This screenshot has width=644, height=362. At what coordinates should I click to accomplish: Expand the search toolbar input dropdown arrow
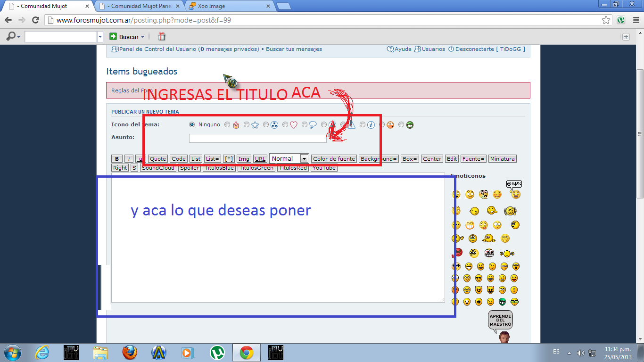[100, 37]
